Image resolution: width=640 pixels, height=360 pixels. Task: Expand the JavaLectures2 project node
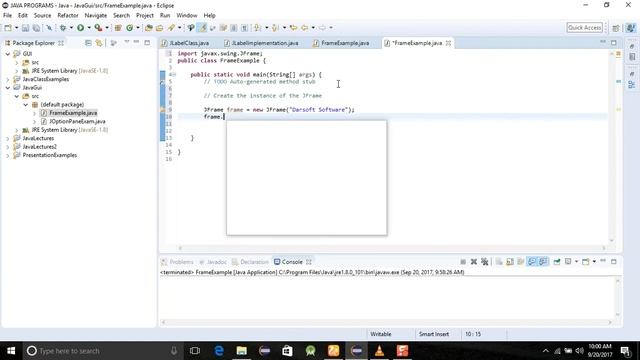8,147
